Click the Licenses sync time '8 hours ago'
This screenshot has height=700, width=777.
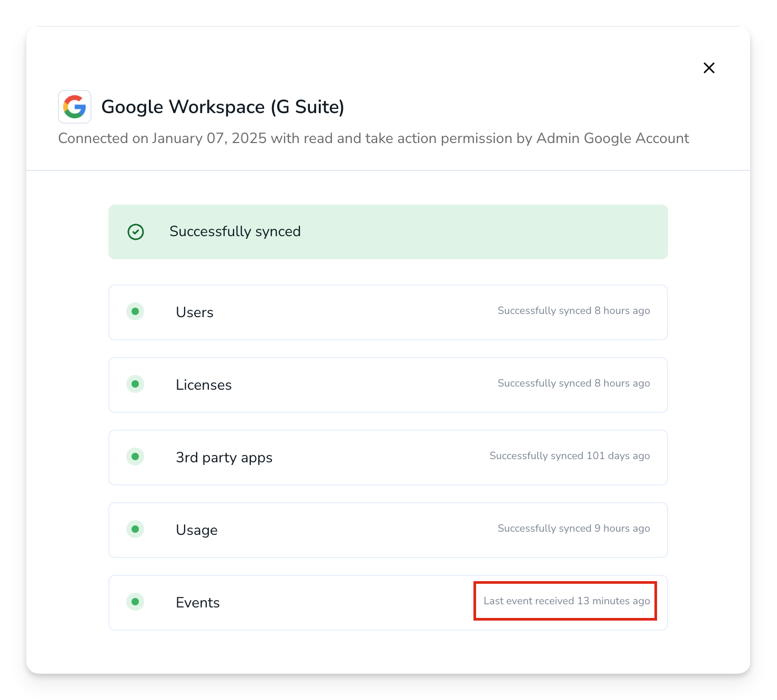coord(622,383)
